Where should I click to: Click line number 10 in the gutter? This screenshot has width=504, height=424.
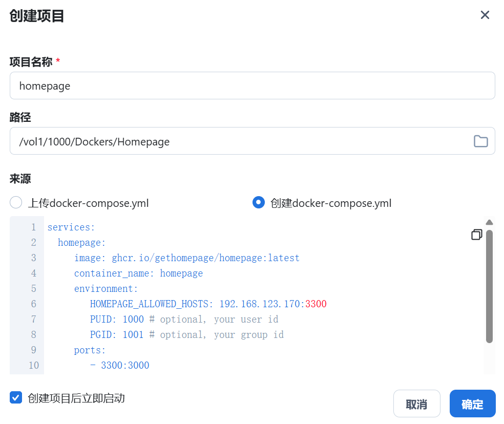(x=34, y=366)
